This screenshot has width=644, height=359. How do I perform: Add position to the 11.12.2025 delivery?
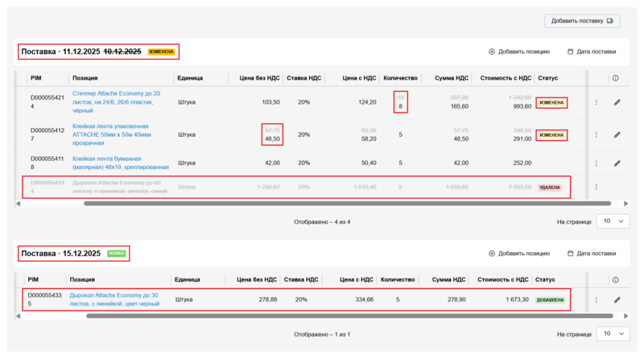(x=518, y=52)
